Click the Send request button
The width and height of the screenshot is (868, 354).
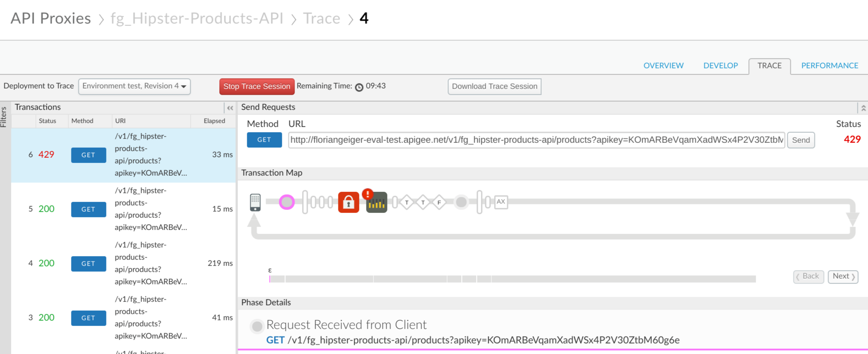click(x=801, y=140)
